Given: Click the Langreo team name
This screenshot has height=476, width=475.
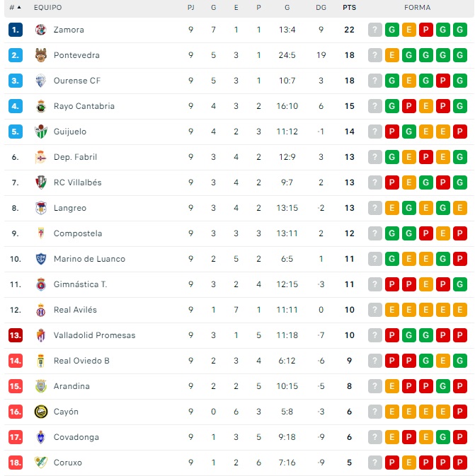Looking at the screenshot, I should 69,208.
